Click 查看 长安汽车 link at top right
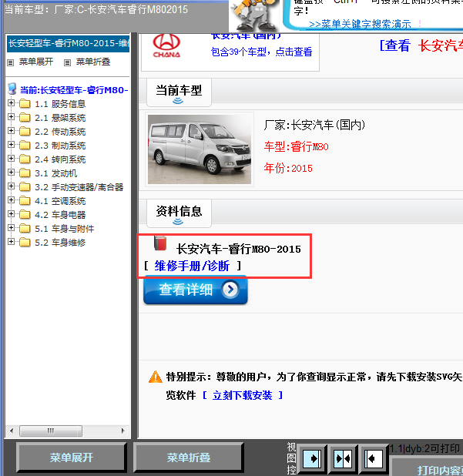 (421, 46)
